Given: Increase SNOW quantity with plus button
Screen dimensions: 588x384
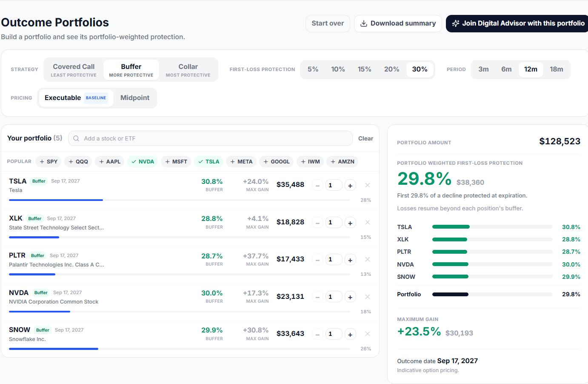Looking at the screenshot, I should (350, 334).
